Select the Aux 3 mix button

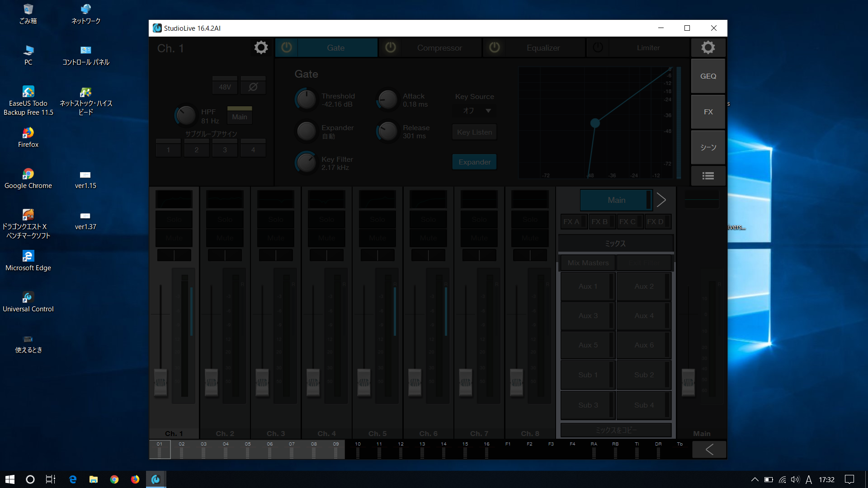tap(588, 315)
